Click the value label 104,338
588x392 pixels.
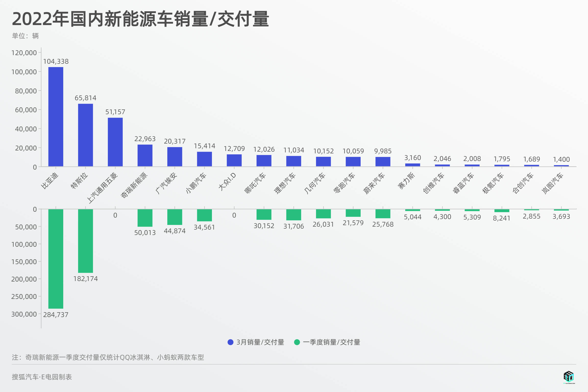coord(56,61)
